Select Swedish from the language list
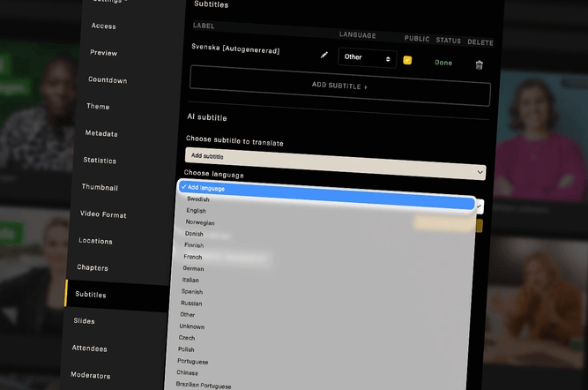Image resolution: width=588 pixels, height=390 pixels. 198,199
